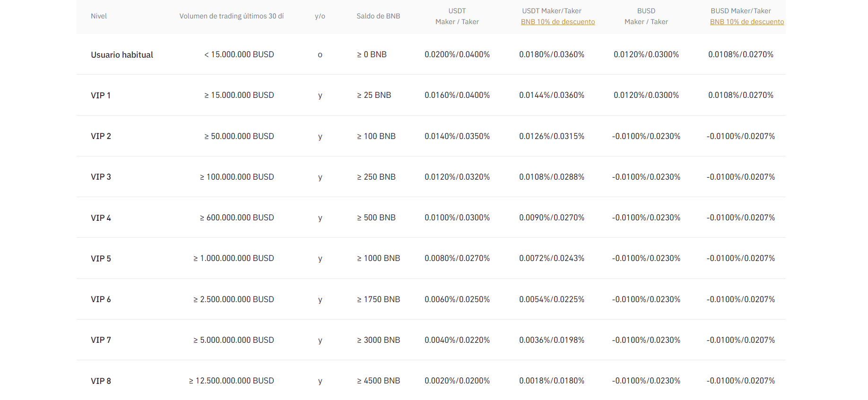The image size is (868, 400).
Task: Click the BUSD Maker / Taker header
Action: tap(646, 16)
